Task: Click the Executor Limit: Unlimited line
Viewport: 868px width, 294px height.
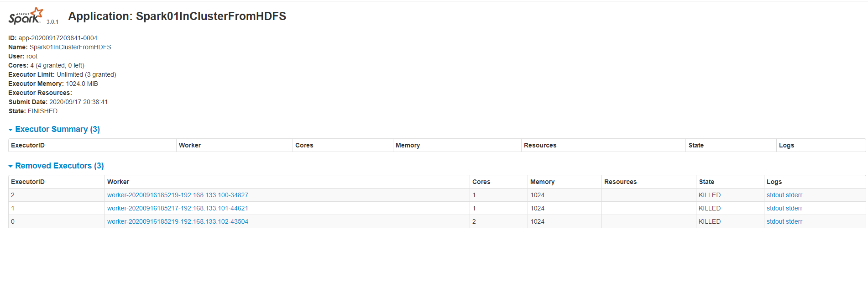Action: click(x=62, y=74)
